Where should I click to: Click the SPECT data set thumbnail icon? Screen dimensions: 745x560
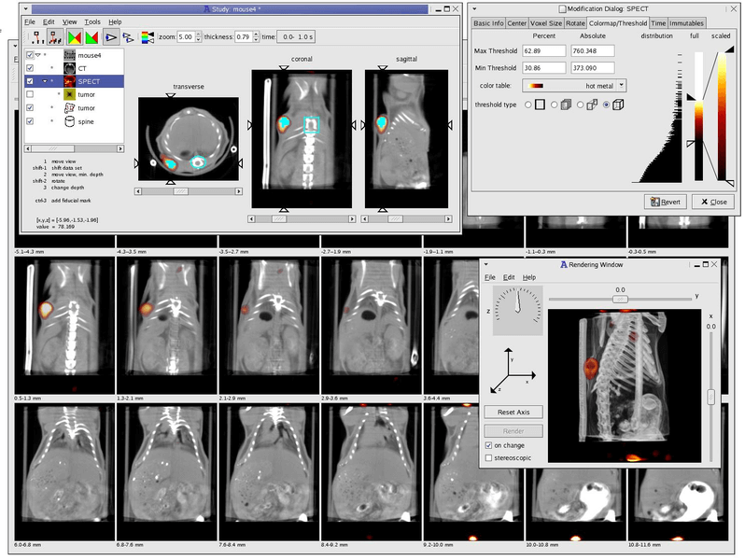69,81
